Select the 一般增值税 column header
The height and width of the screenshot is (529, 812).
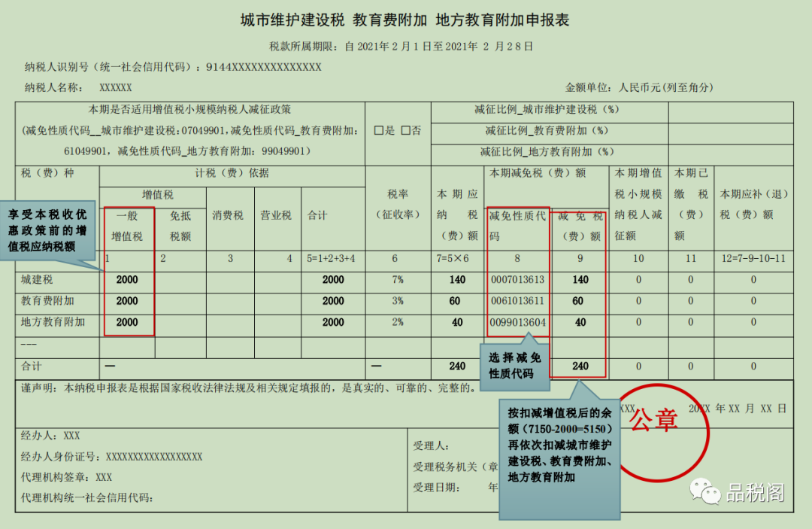(x=127, y=226)
